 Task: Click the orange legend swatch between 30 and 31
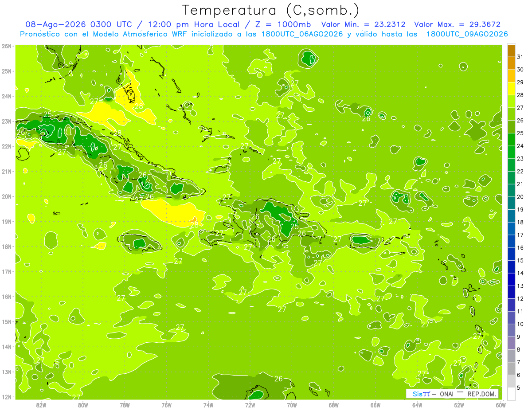pyautogui.click(x=511, y=63)
